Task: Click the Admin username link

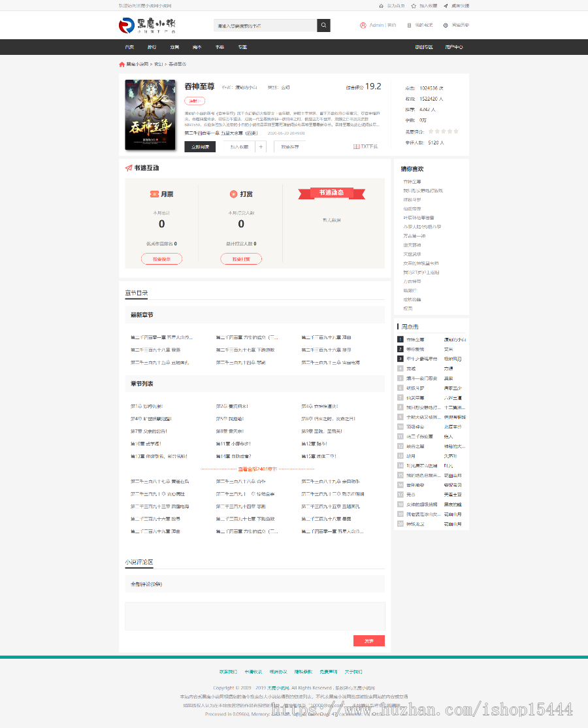Action: [376, 25]
